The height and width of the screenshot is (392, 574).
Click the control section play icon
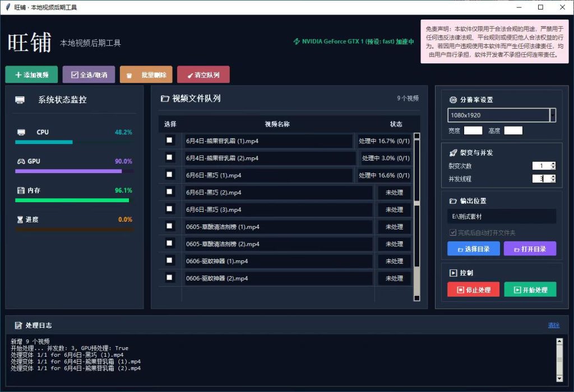(x=453, y=273)
